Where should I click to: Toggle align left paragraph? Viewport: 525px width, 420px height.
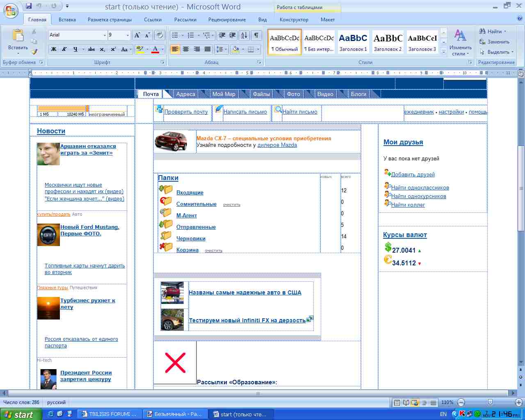(175, 49)
